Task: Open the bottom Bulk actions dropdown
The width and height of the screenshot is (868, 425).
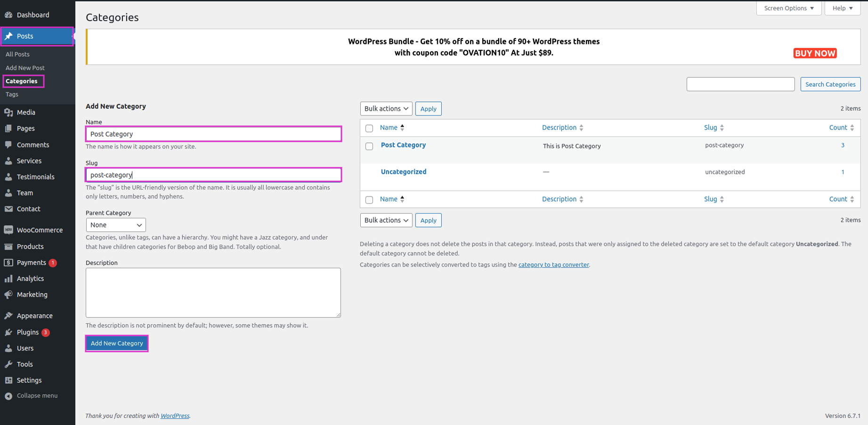Action: click(x=386, y=221)
